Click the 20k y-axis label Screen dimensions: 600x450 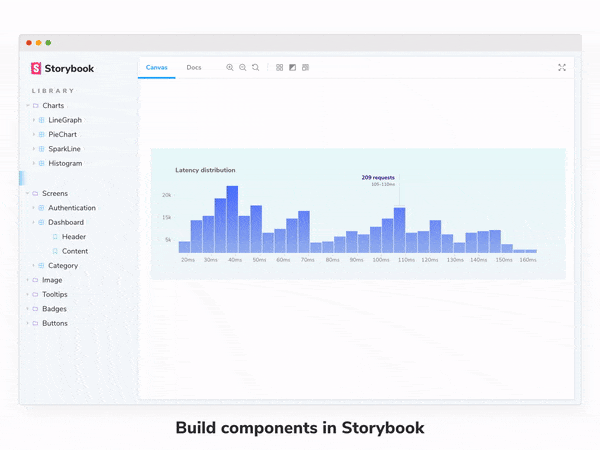click(166, 195)
